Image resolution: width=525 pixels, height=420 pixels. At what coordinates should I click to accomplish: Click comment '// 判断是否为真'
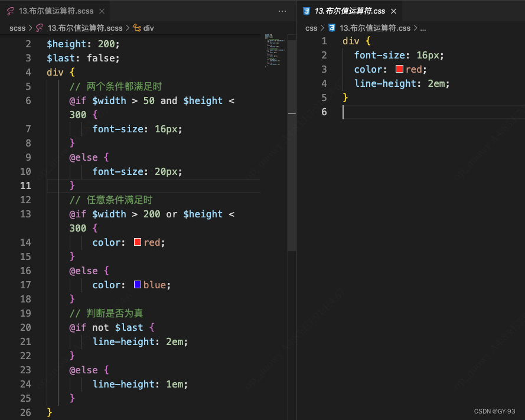pyautogui.click(x=106, y=313)
